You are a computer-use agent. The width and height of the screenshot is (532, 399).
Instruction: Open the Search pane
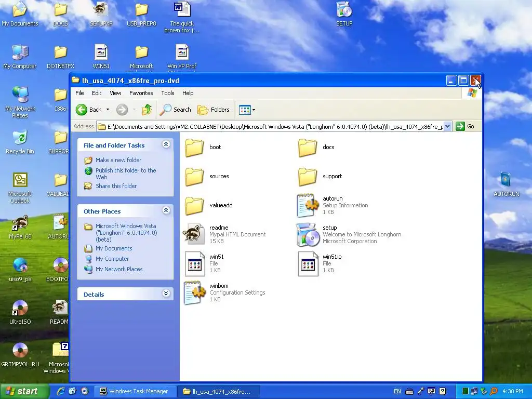point(176,110)
